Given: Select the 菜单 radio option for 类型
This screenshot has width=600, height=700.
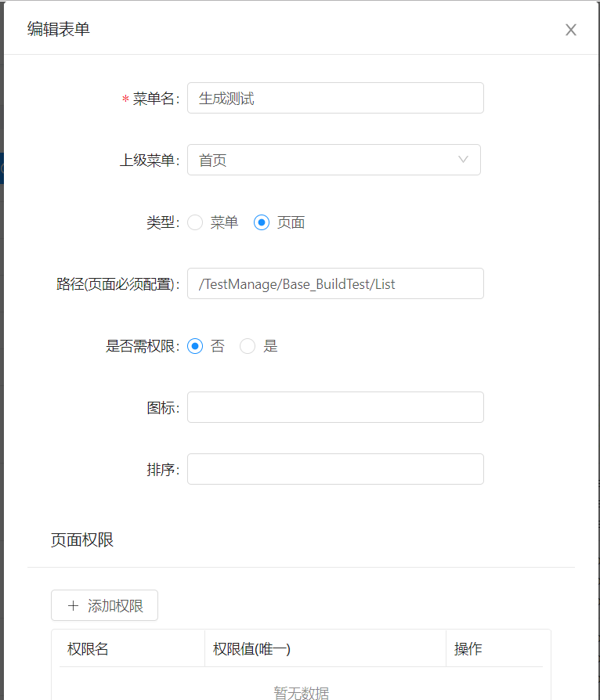Looking at the screenshot, I should [x=195, y=222].
